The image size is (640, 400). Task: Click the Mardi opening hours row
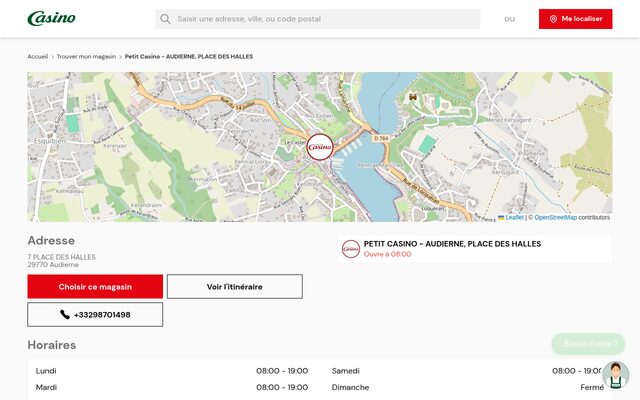point(172,387)
